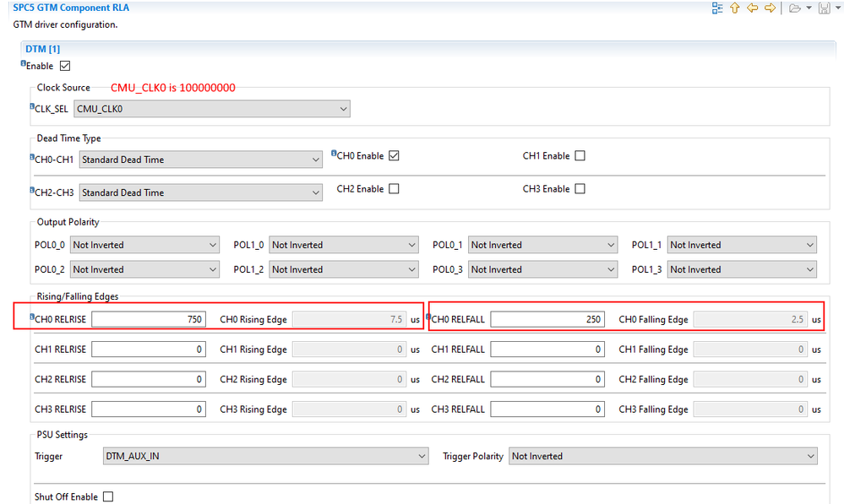Open the CH2-CH3 dead time type dropdown
The height and width of the screenshot is (504, 844).
point(201,192)
